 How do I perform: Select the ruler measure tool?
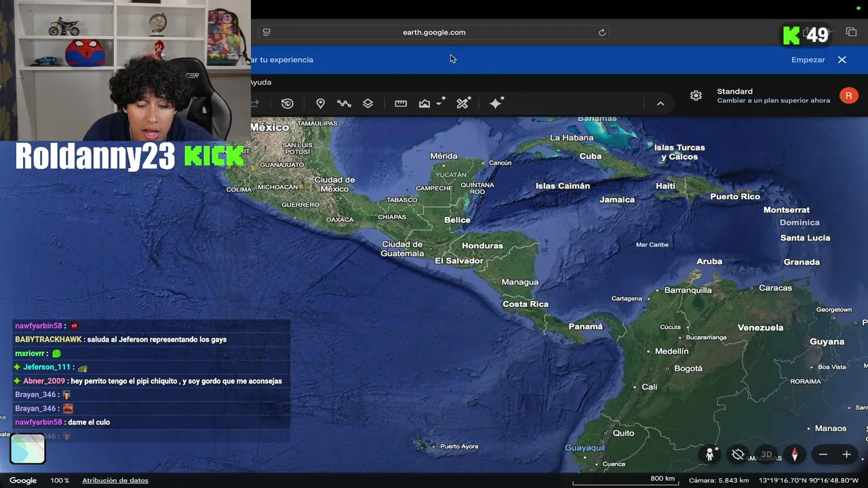[401, 104]
